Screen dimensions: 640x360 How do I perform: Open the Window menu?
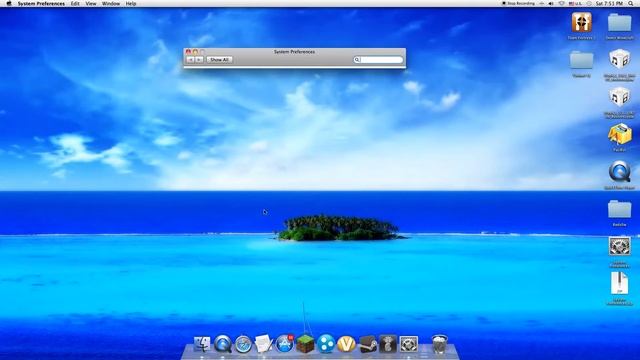[111, 3]
